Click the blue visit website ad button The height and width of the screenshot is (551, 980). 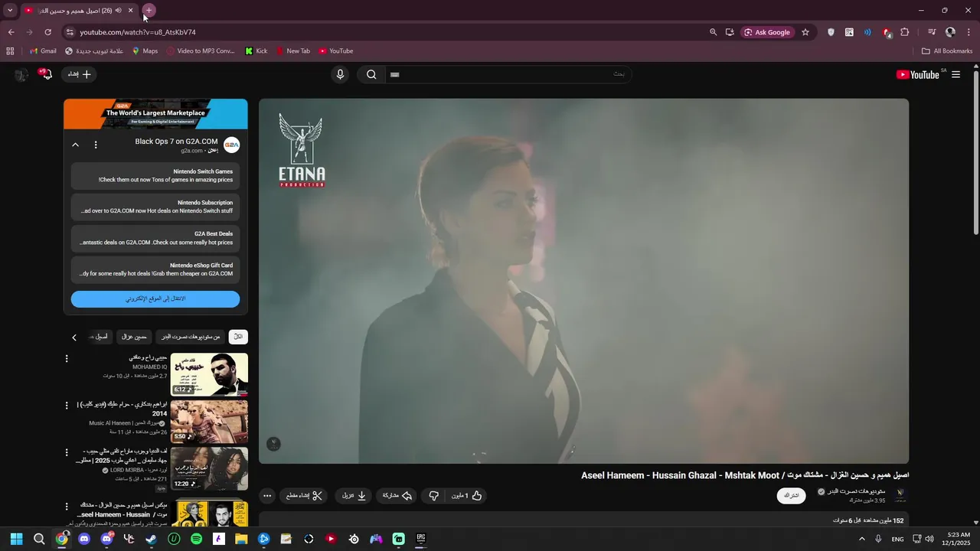(155, 299)
